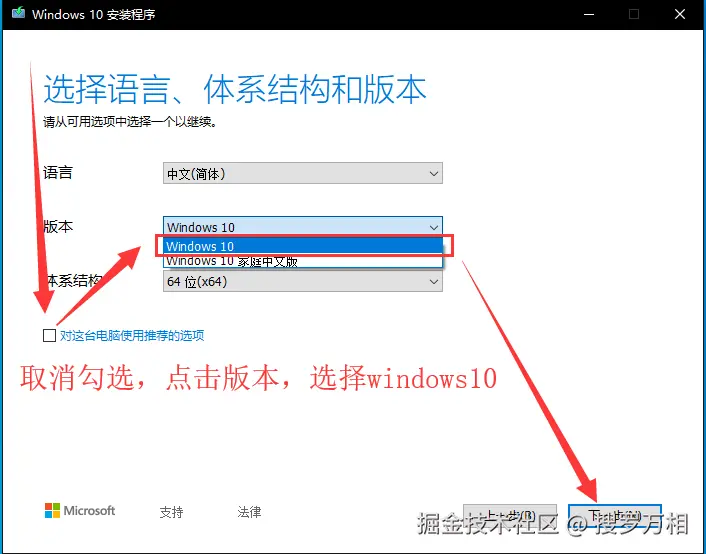This screenshot has width=706, height=554.
Task: Close the Windows 10 安装程序 window
Action: 680,14
